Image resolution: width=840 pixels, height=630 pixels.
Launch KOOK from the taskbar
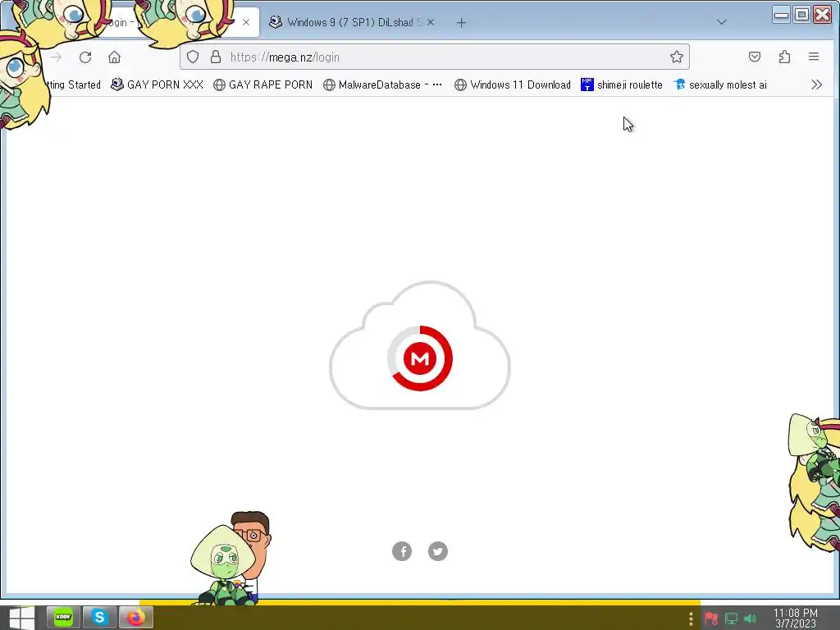pyautogui.click(x=63, y=617)
